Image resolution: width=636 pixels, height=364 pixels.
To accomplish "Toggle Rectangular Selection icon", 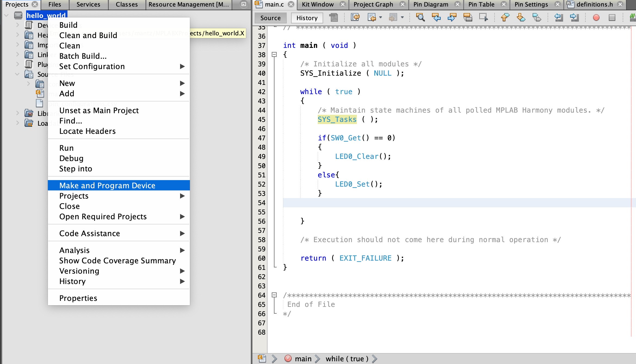I will 483,18.
